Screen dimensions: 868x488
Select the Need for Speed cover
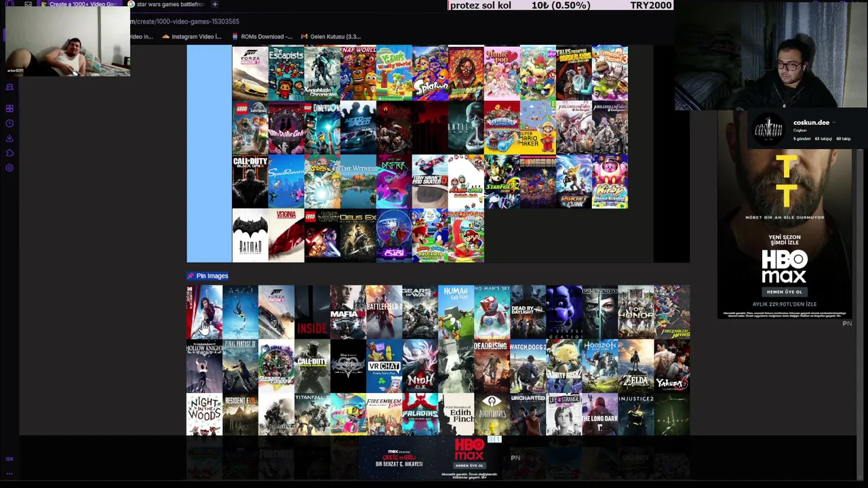[357, 127]
